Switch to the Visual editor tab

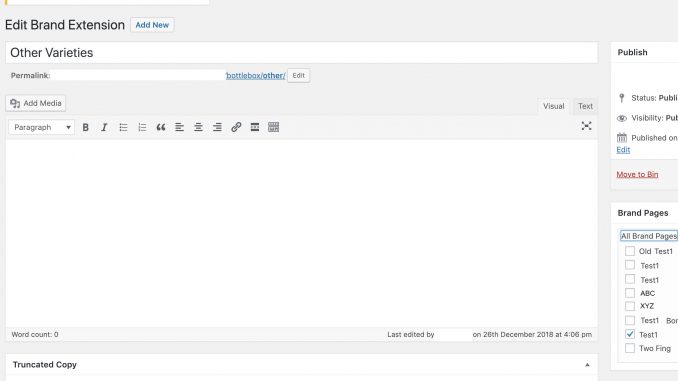(x=554, y=106)
